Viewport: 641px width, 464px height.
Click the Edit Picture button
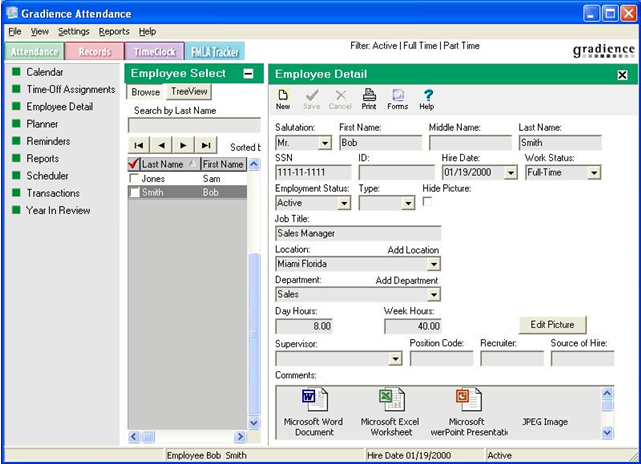tap(552, 325)
